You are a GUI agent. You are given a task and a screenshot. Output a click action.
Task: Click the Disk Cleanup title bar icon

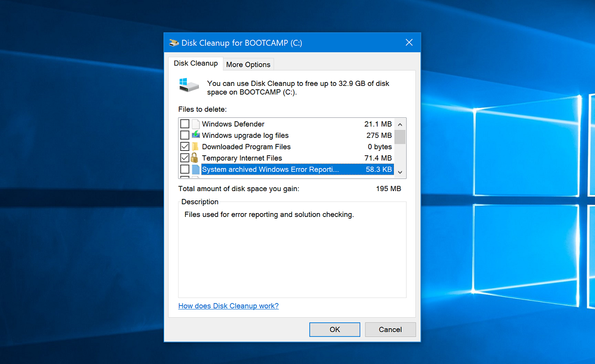click(174, 42)
